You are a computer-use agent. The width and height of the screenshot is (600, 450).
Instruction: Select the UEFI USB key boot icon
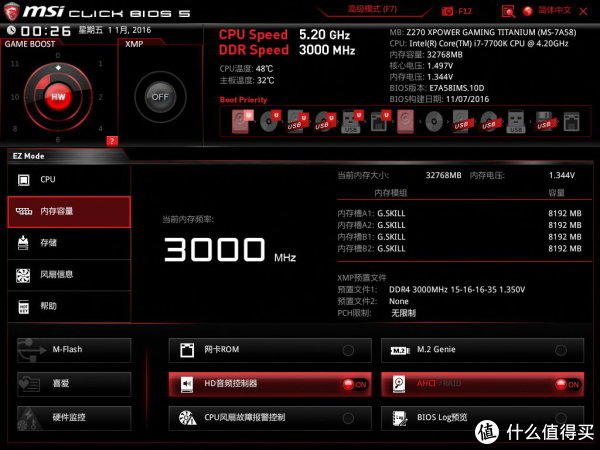pyautogui.click(x=352, y=122)
